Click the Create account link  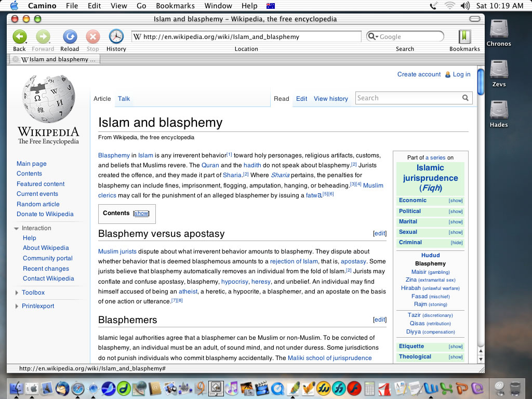[x=419, y=74]
